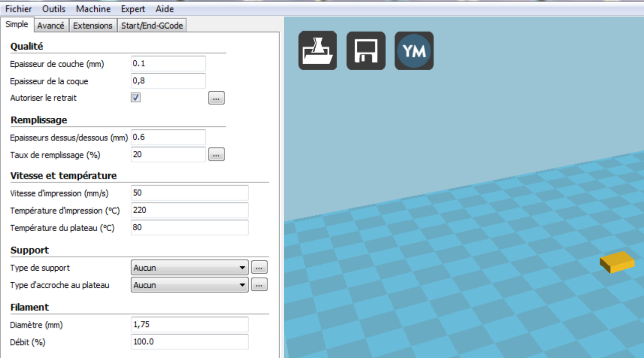644x358 pixels.
Task: Switch to the Start/End-GCode tab
Action: tap(152, 26)
